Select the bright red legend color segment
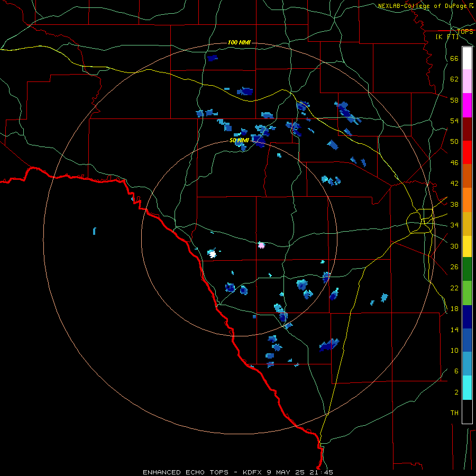Screen dimensions: 476x476 [467, 152]
